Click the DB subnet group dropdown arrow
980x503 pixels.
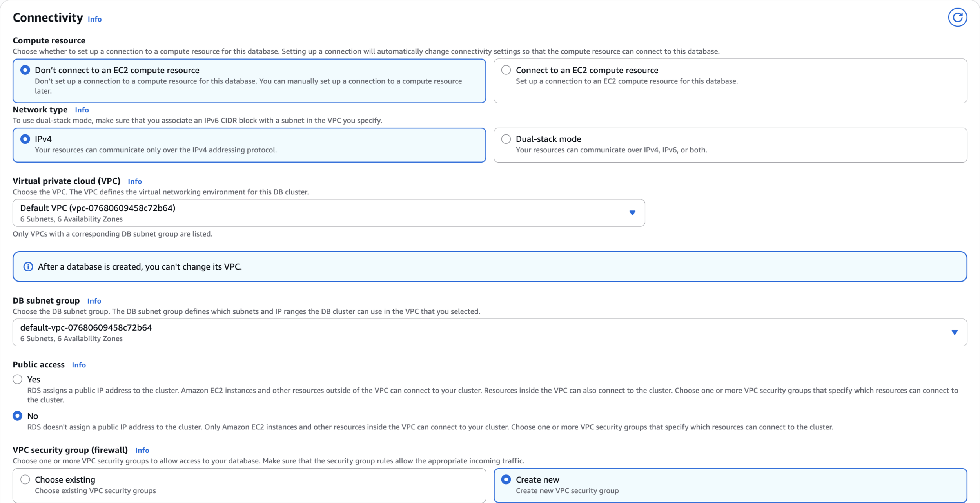[x=955, y=332]
